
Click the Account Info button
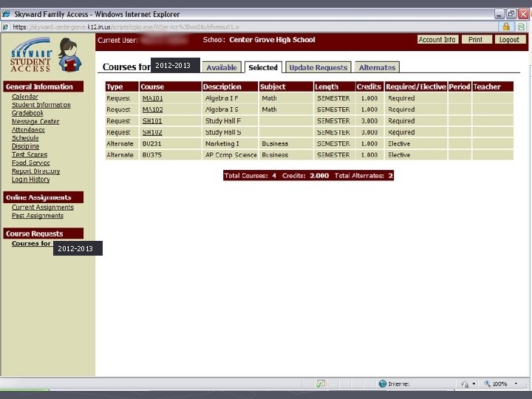pos(437,39)
